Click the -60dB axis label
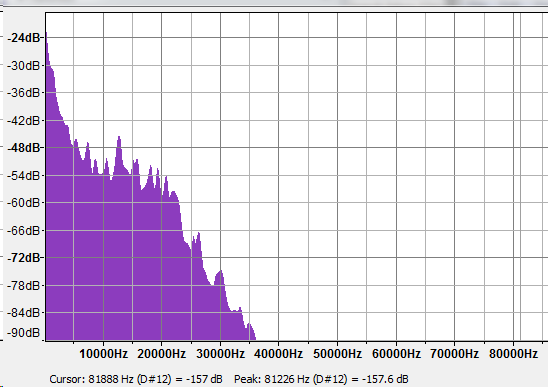 (24, 202)
